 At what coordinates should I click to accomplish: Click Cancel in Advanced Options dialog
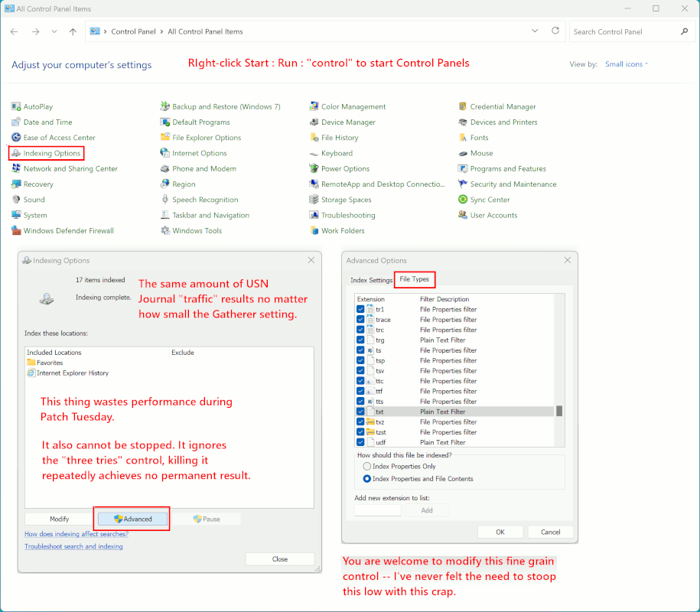(x=551, y=532)
